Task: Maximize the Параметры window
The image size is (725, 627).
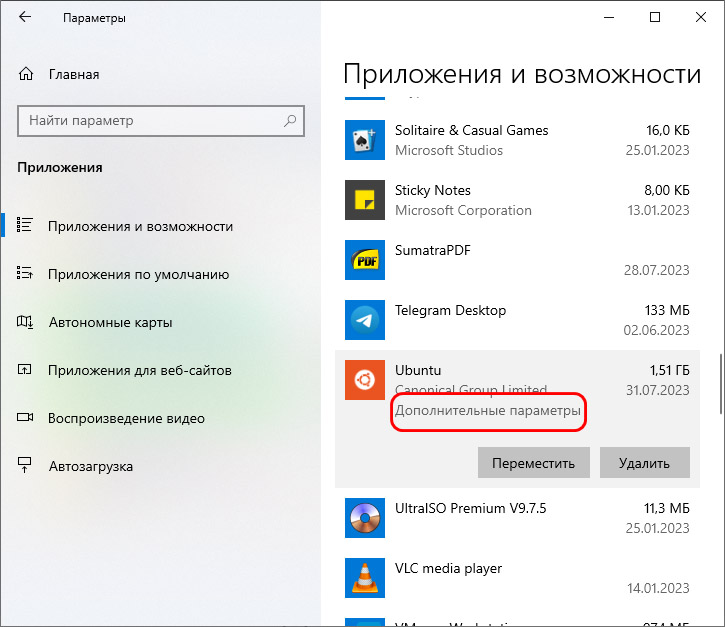Action: tap(655, 17)
